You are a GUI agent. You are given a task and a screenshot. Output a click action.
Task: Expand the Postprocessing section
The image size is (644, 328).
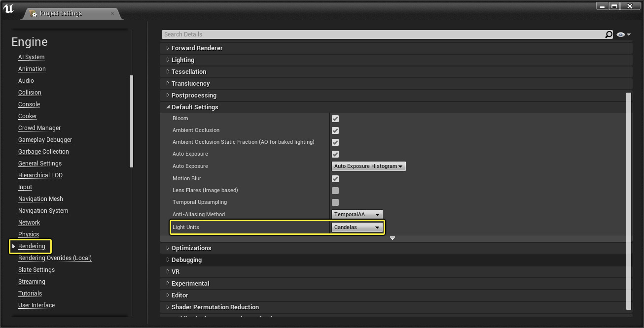[168, 95]
